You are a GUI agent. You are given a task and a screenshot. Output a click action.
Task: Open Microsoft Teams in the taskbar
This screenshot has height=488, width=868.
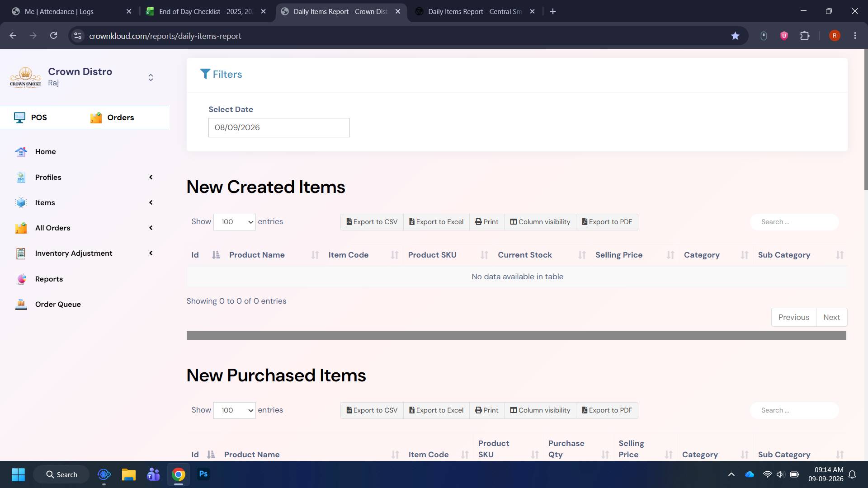tap(154, 474)
